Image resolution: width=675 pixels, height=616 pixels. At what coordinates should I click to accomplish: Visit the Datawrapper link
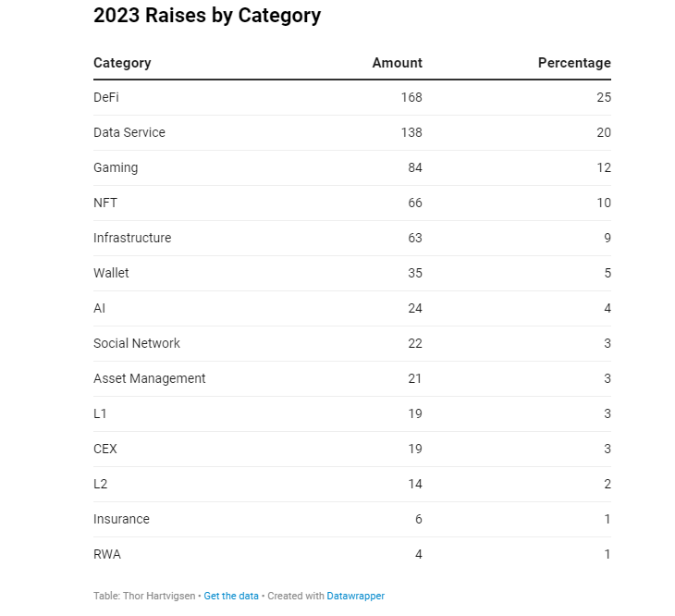pos(356,596)
